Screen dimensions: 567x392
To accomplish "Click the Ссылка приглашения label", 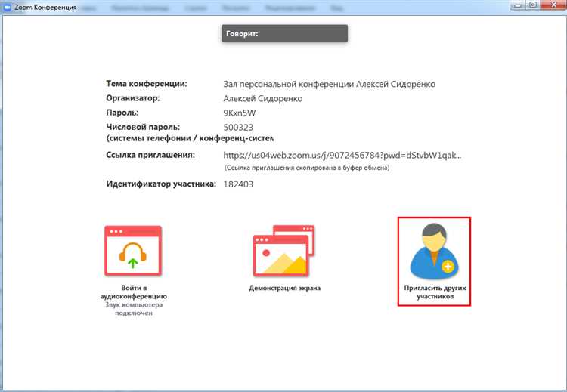I will [x=150, y=155].
